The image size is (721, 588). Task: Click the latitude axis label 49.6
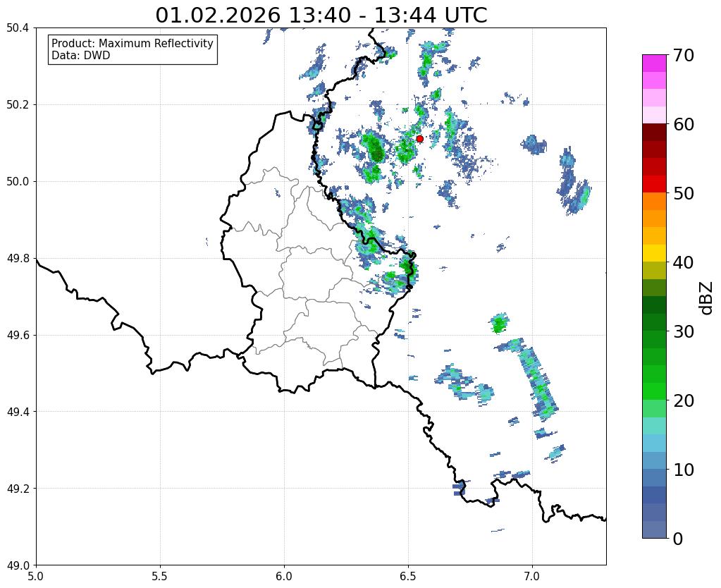click(18, 336)
